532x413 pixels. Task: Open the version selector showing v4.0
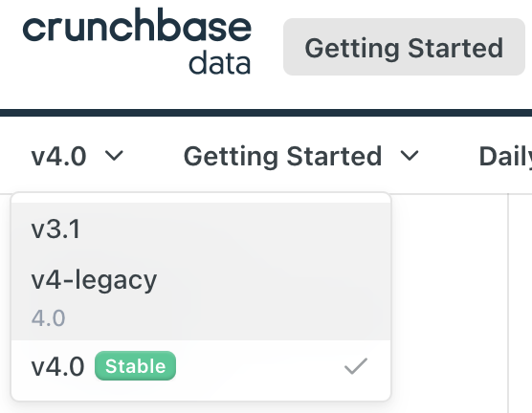click(x=78, y=156)
